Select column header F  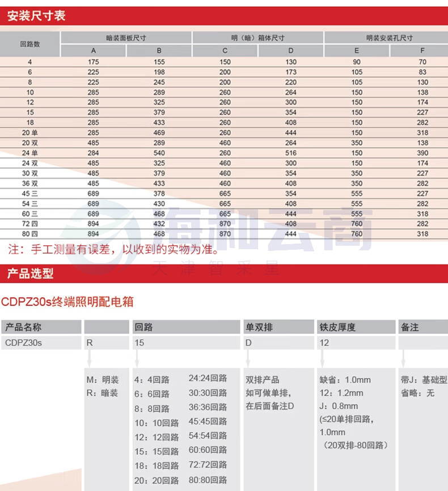[x=422, y=51]
